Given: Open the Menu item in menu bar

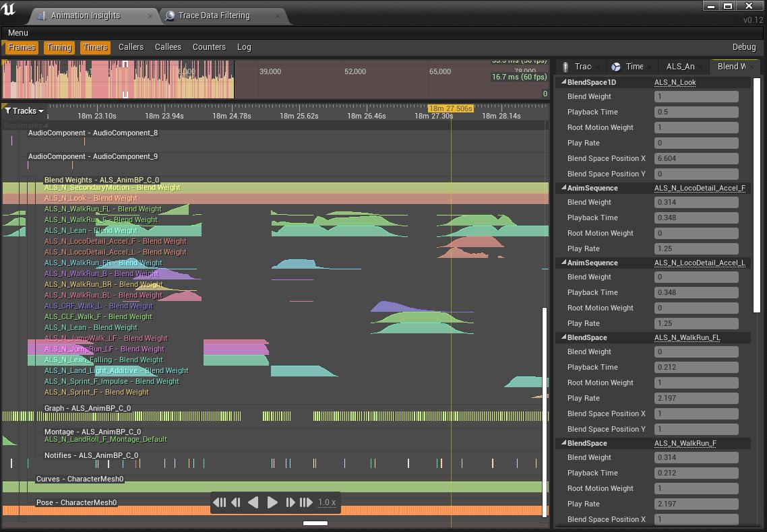Looking at the screenshot, I should 18,33.
